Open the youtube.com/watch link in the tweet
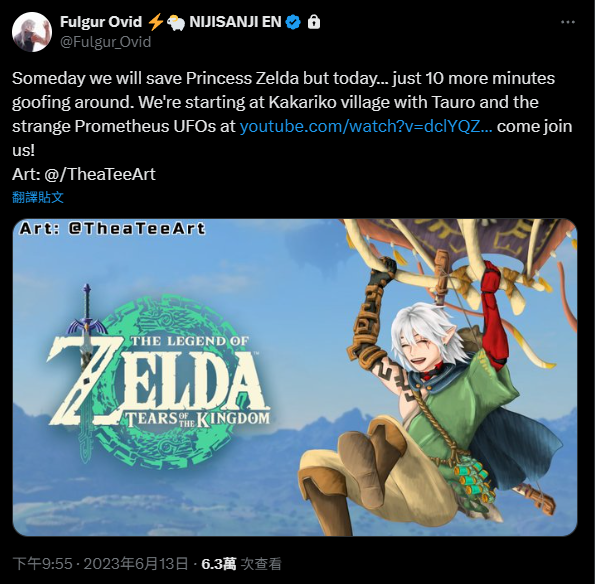This screenshot has height=584, width=595. [366, 126]
